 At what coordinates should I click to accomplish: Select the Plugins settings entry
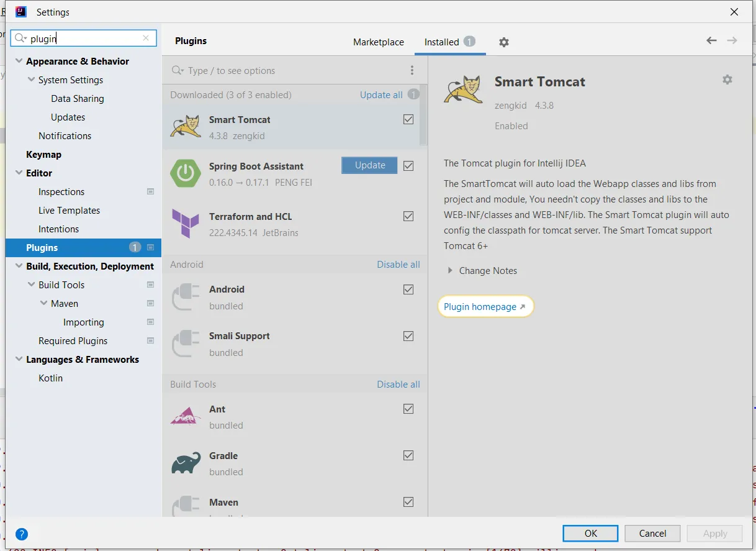tap(83, 248)
